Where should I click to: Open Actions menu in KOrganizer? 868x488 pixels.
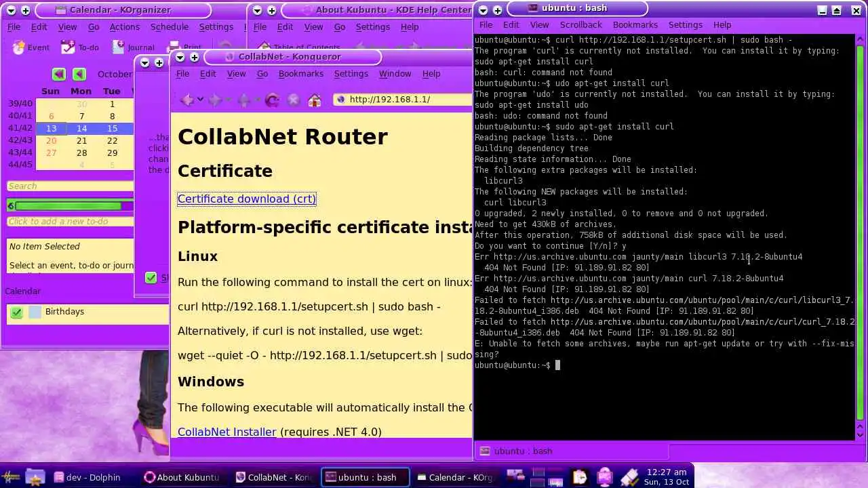tap(125, 26)
